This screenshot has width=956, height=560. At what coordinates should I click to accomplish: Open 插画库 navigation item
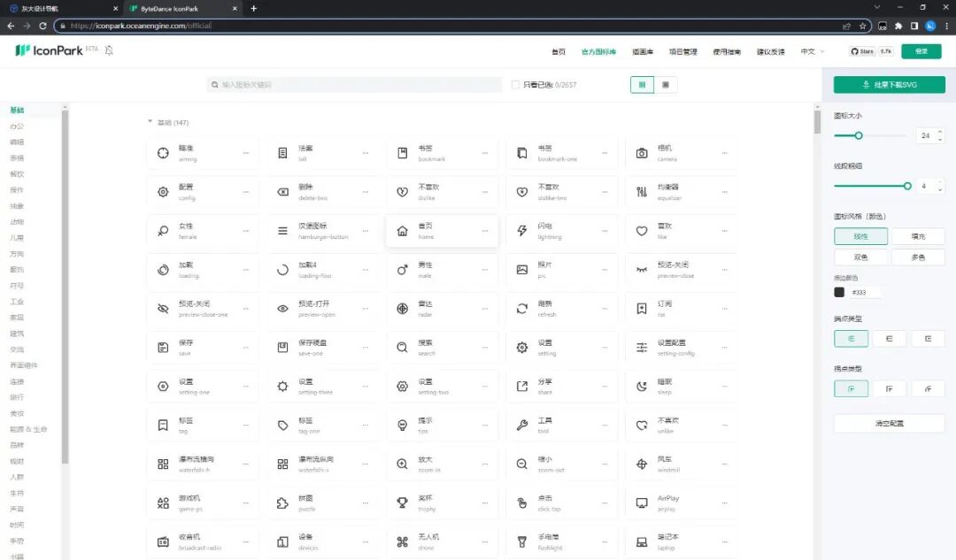tap(643, 52)
